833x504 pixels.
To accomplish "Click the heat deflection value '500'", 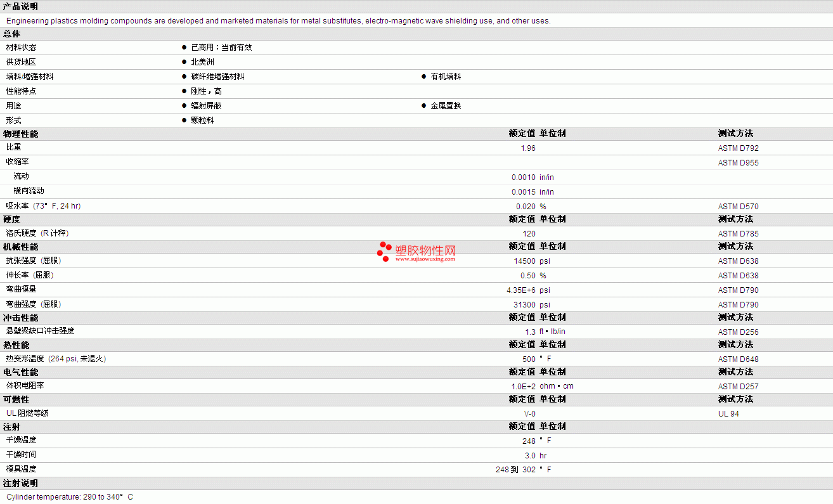I will point(529,359).
